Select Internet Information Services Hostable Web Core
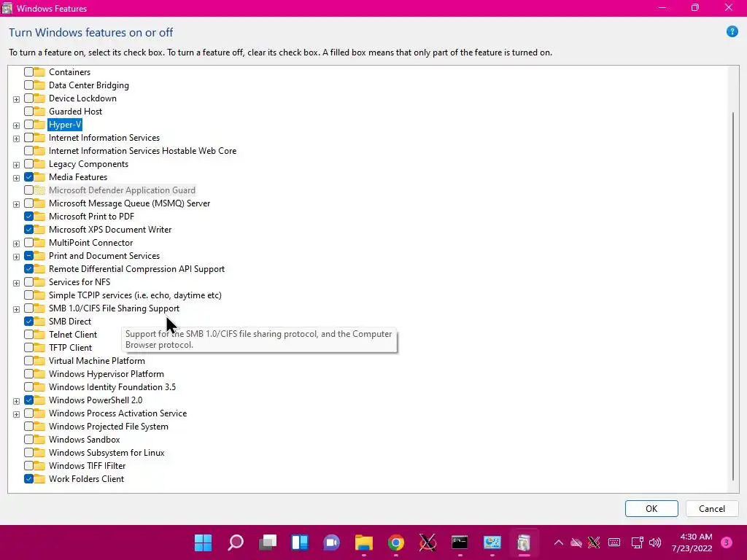 (x=142, y=151)
